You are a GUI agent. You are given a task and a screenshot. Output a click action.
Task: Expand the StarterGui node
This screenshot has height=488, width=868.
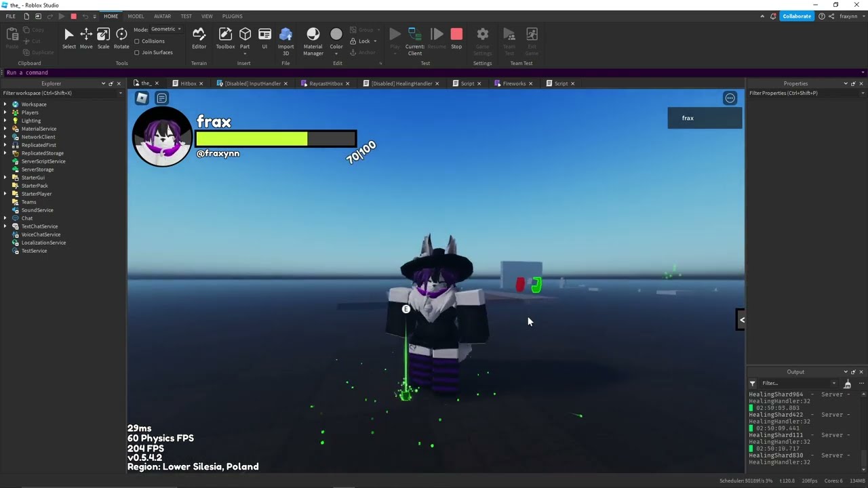click(x=5, y=178)
